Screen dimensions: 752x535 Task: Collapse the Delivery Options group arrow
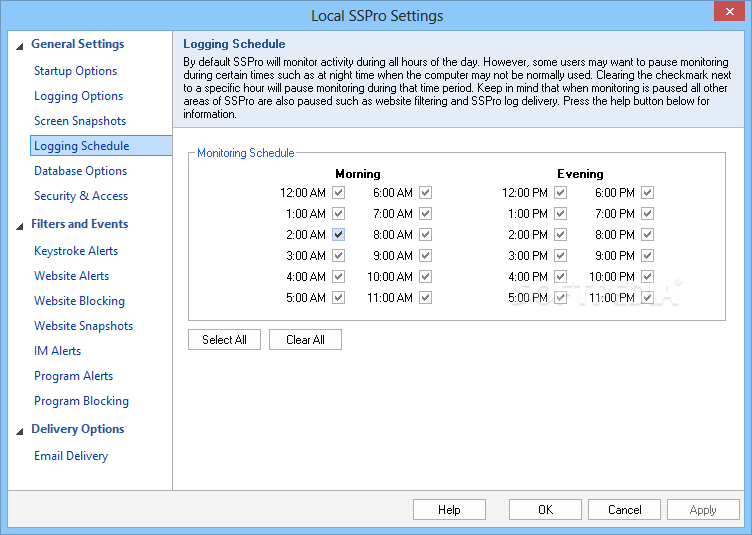click(20, 431)
